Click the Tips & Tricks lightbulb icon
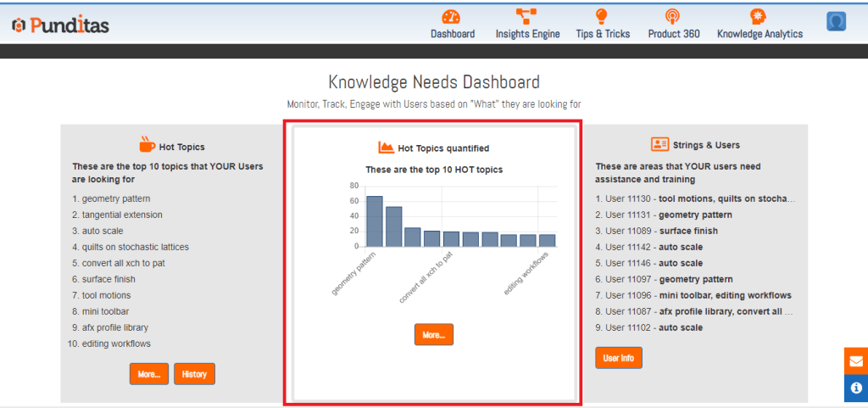 [x=602, y=17]
